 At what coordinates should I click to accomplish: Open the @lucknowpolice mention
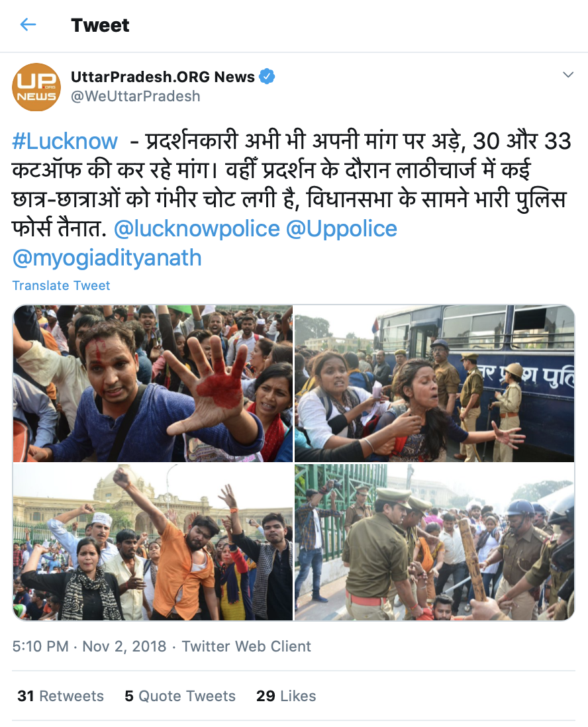click(x=197, y=228)
